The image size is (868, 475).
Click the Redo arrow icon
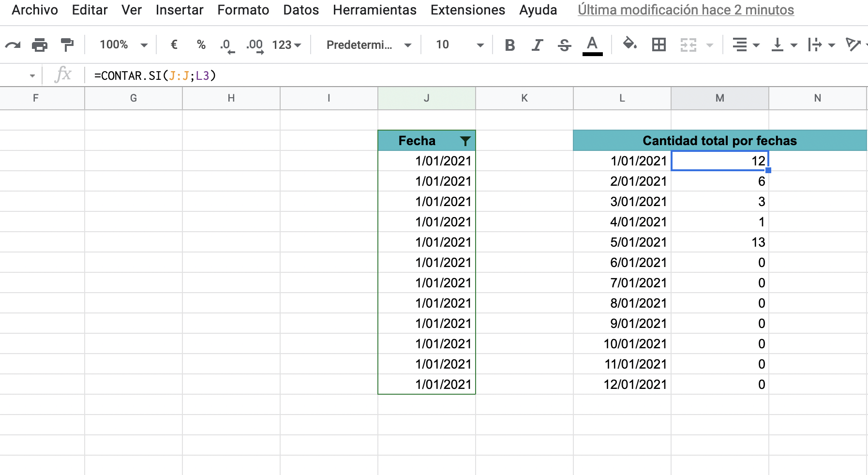[13, 45]
